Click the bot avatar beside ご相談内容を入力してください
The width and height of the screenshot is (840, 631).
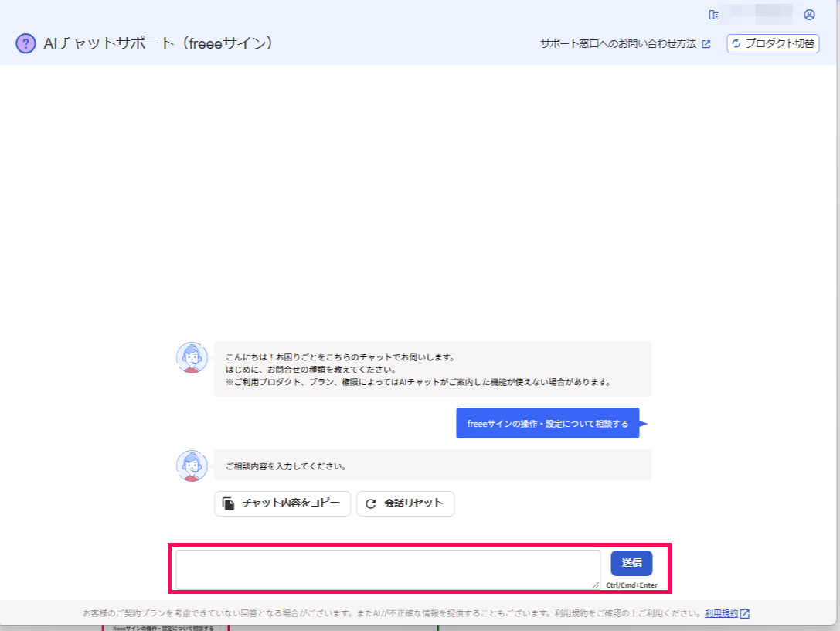tap(192, 466)
